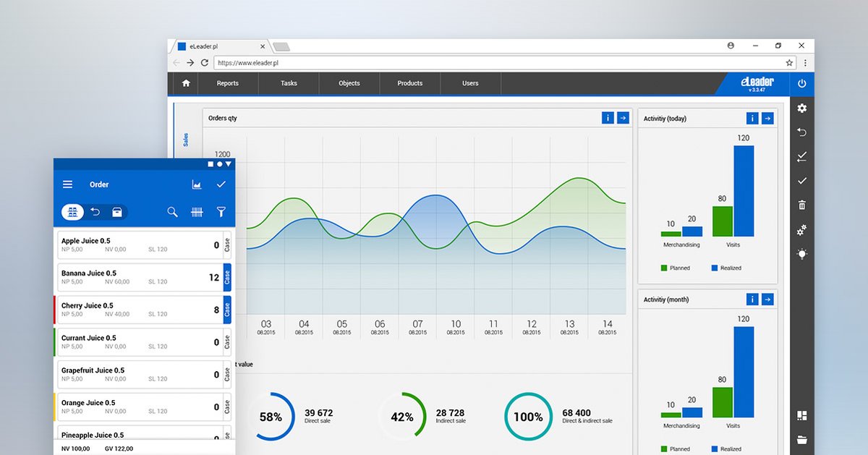Open a new browser tab
This screenshot has height=455, width=868.
tap(281, 47)
